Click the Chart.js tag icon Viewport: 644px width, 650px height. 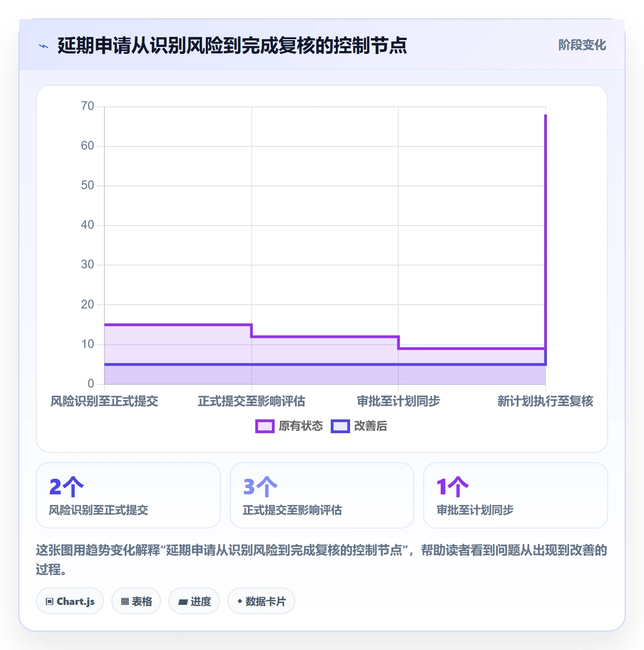(x=50, y=601)
